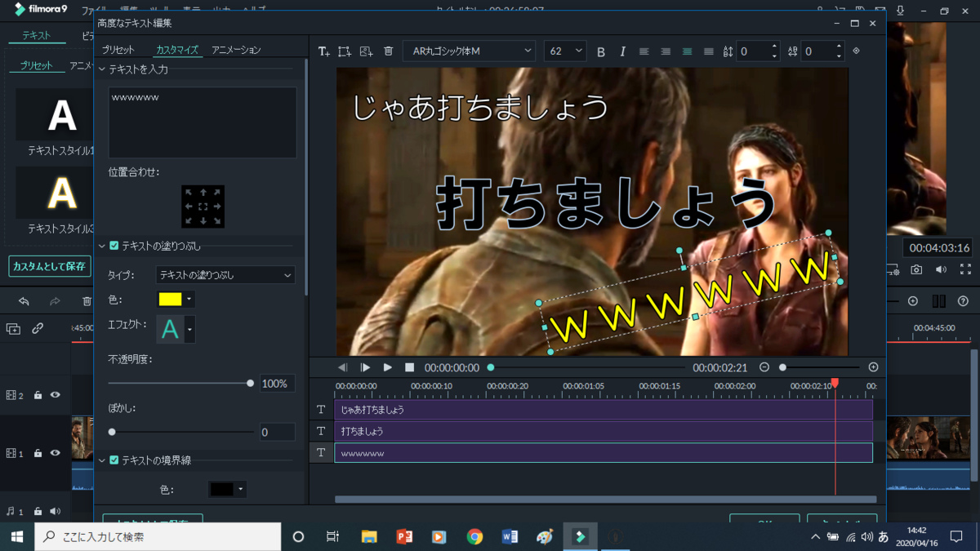Select the yellow fill color swatch
The width and height of the screenshot is (980, 551).
pyautogui.click(x=171, y=300)
